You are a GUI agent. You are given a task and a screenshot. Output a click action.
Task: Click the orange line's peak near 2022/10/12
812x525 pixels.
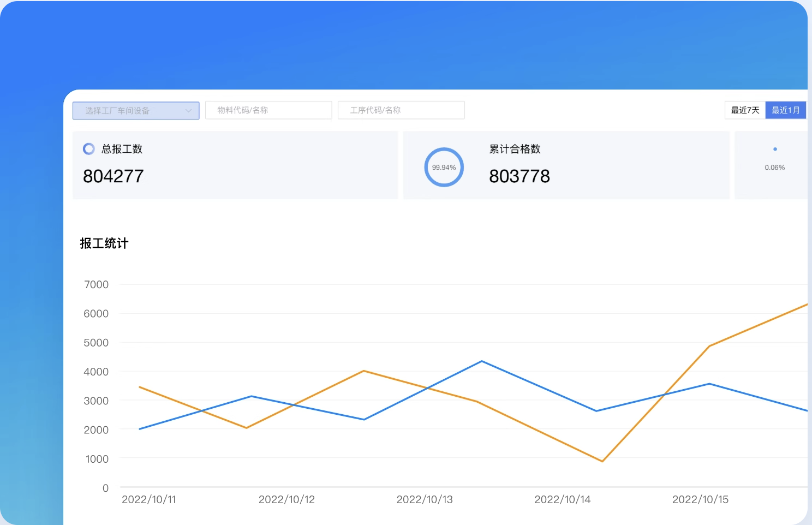tap(364, 371)
